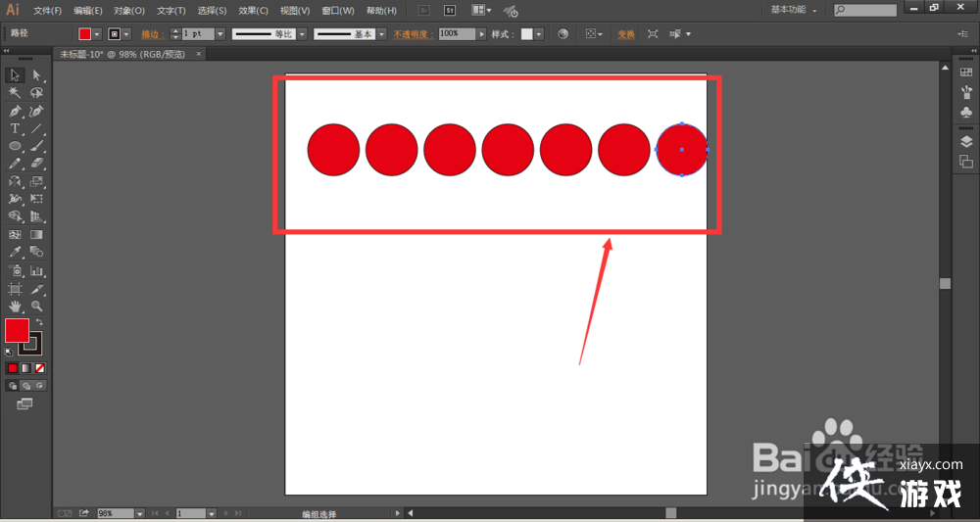The width and height of the screenshot is (980, 522).
Task: Select the Width/Warp tool
Action: 15,199
